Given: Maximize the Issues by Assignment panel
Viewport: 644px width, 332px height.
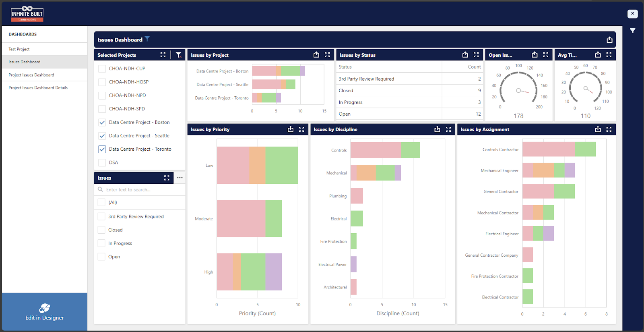Looking at the screenshot, I should click(x=609, y=129).
